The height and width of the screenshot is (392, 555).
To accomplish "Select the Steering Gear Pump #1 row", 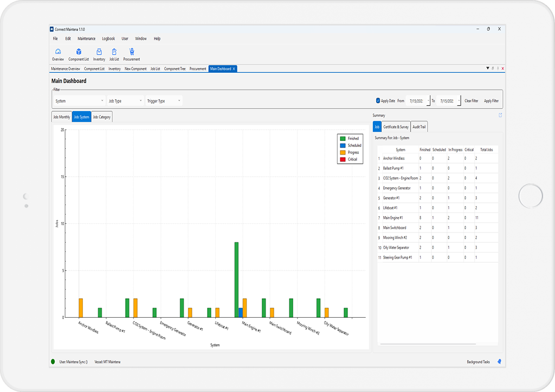I will click(x=437, y=258).
